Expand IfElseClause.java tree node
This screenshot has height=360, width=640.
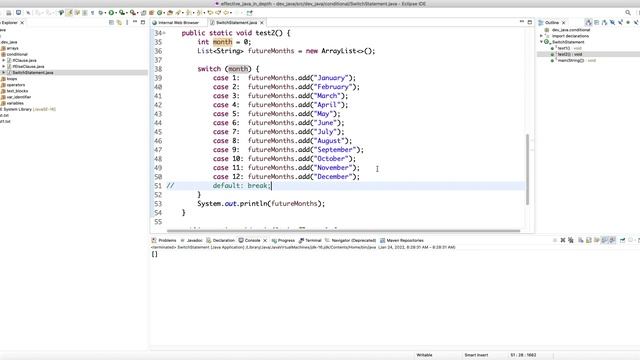(x=4, y=66)
